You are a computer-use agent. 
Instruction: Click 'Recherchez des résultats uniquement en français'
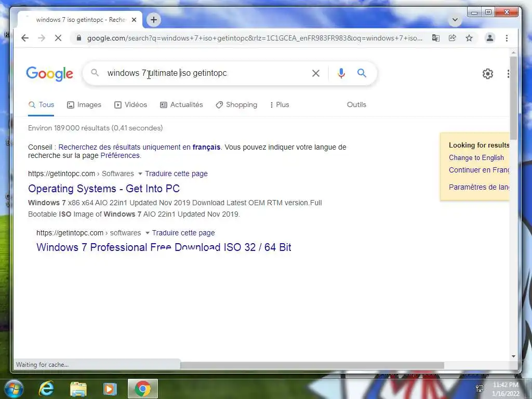click(x=139, y=147)
